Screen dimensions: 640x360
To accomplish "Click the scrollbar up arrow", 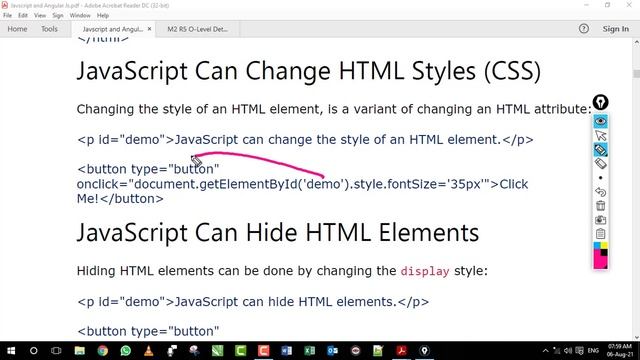I will coord(636,42).
